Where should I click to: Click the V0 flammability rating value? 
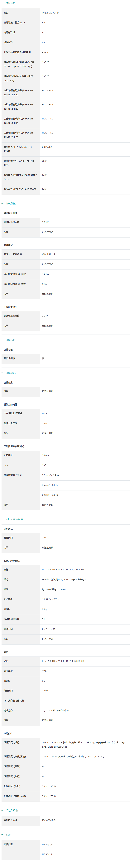(43, 23)
